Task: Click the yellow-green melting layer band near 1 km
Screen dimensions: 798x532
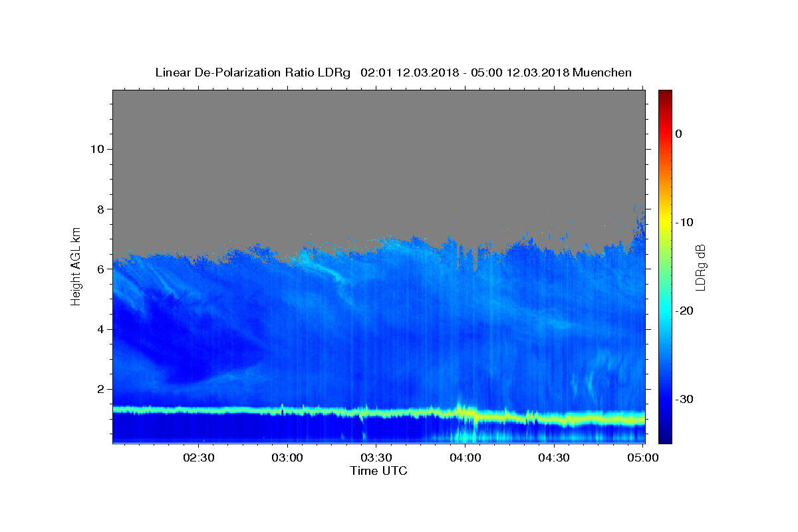Action: [378, 413]
